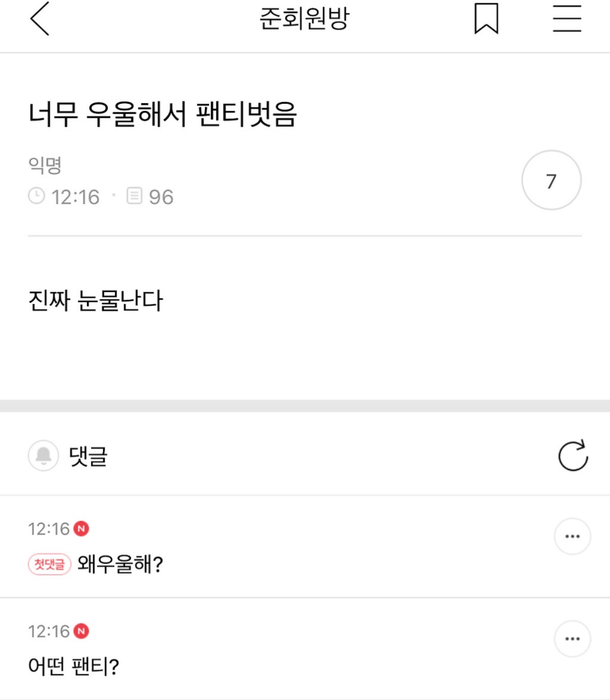This screenshot has height=700, width=610.
Task: Open more options for the 왜우울해? comment
Action: point(572,536)
